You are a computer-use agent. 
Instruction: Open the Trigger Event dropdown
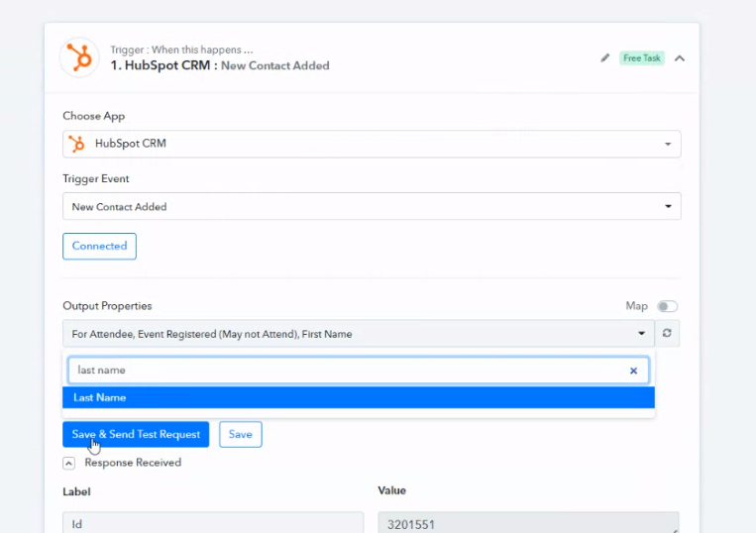point(372,206)
